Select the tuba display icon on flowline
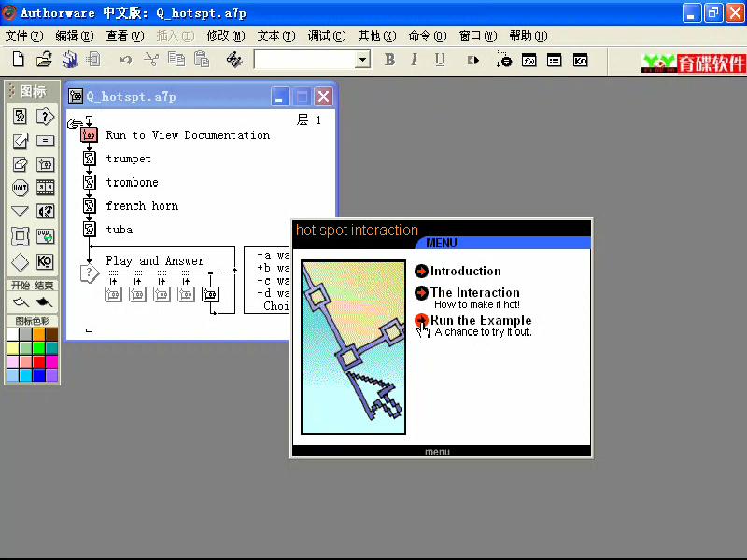747x560 pixels. tap(89, 229)
